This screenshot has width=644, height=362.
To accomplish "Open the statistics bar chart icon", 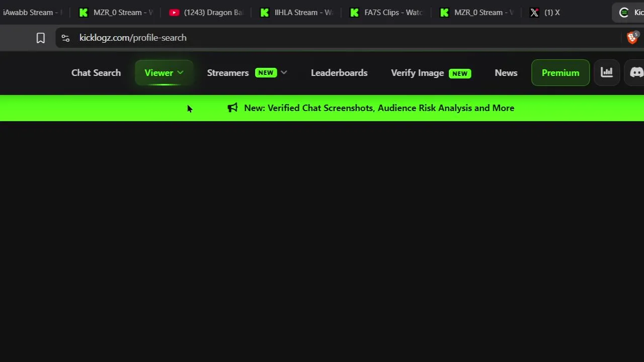I will pyautogui.click(x=607, y=72).
